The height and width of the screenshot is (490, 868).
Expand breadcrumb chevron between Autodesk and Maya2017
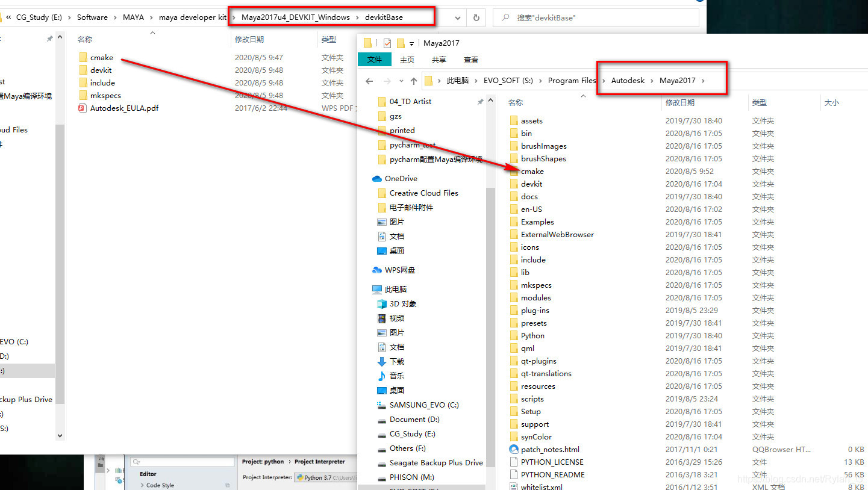(x=652, y=81)
